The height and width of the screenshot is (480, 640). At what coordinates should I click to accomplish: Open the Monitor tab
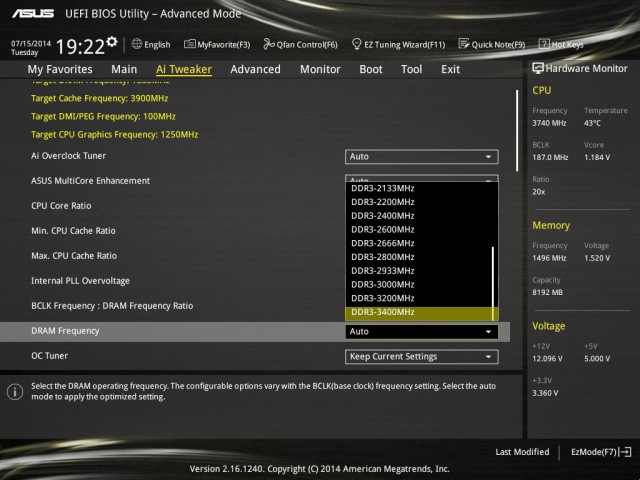point(320,69)
